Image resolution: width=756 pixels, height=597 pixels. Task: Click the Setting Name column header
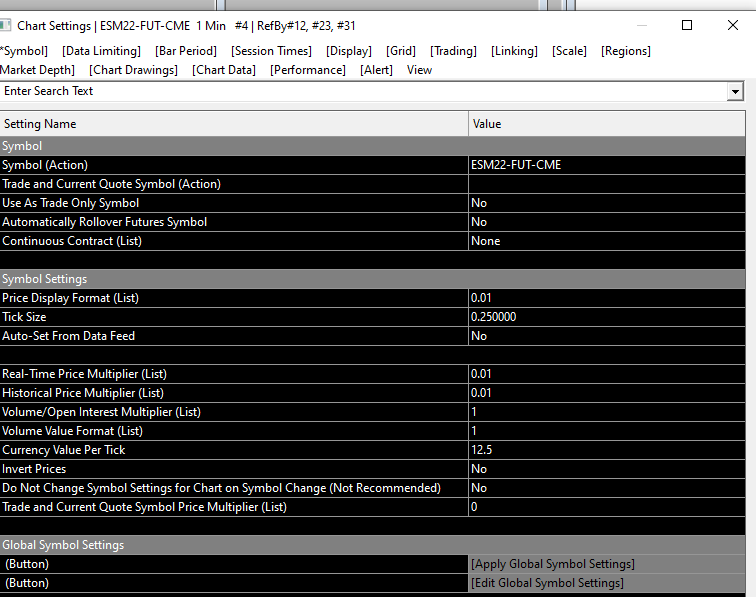(x=234, y=124)
